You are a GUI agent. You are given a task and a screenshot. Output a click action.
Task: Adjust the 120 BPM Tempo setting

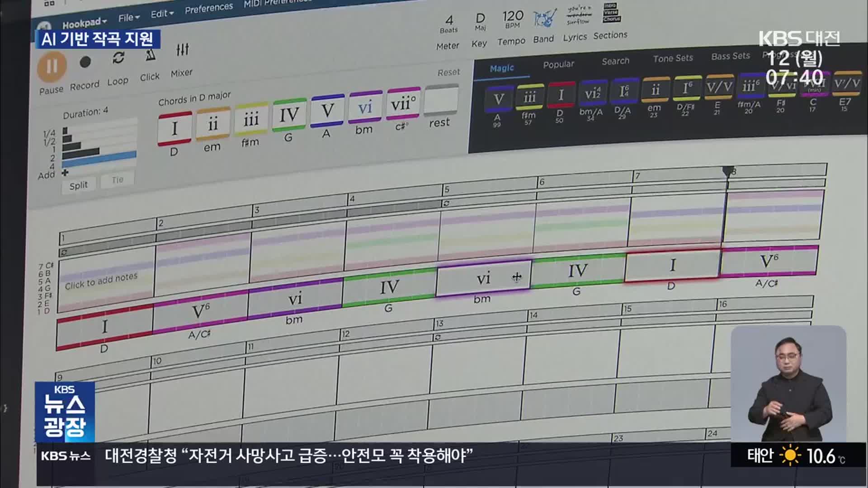click(x=513, y=19)
